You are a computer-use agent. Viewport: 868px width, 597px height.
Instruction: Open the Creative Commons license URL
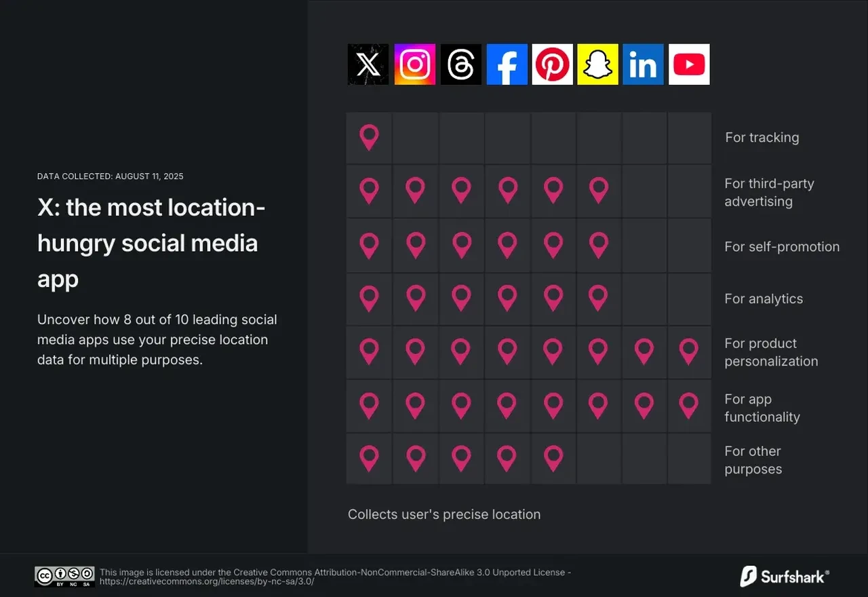click(207, 581)
